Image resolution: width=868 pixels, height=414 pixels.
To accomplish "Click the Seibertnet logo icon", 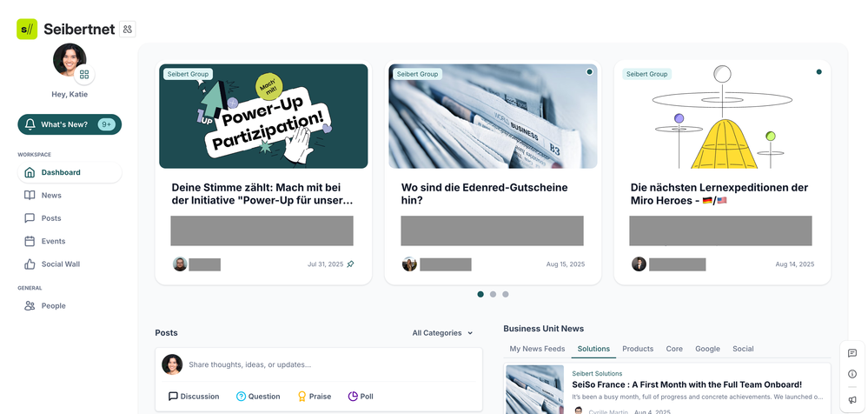I will coord(27,29).
